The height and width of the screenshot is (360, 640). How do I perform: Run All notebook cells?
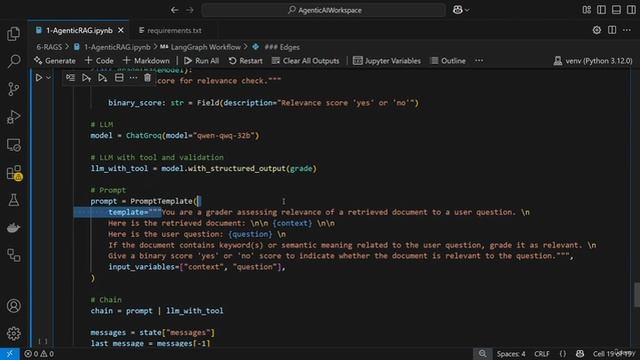pyautogui.click(x=201, y=61)
